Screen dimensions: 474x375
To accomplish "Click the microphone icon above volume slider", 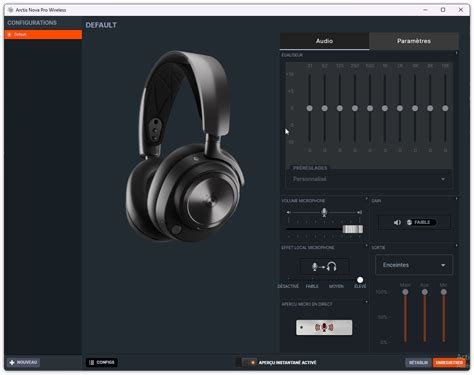I will click(324, 212).
